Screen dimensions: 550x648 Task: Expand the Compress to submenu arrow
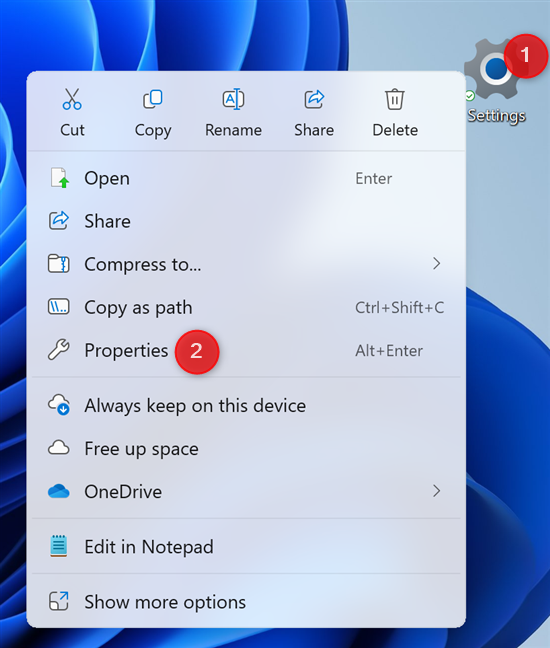[x=436, y=264]
